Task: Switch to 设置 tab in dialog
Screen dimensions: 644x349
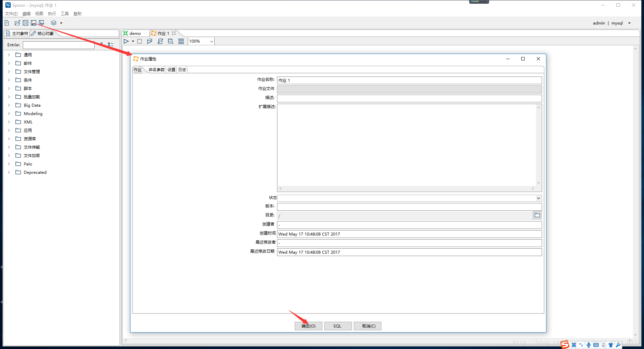Action: tap(171, 70)
